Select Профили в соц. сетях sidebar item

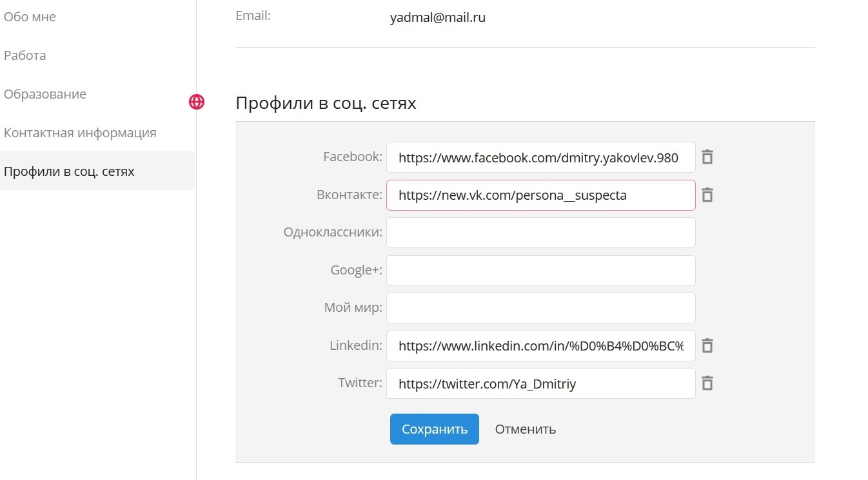pos(70,171)
